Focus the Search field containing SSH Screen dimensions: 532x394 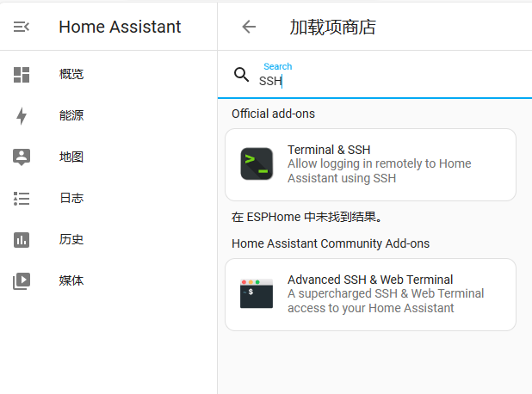tap(375, 75)
